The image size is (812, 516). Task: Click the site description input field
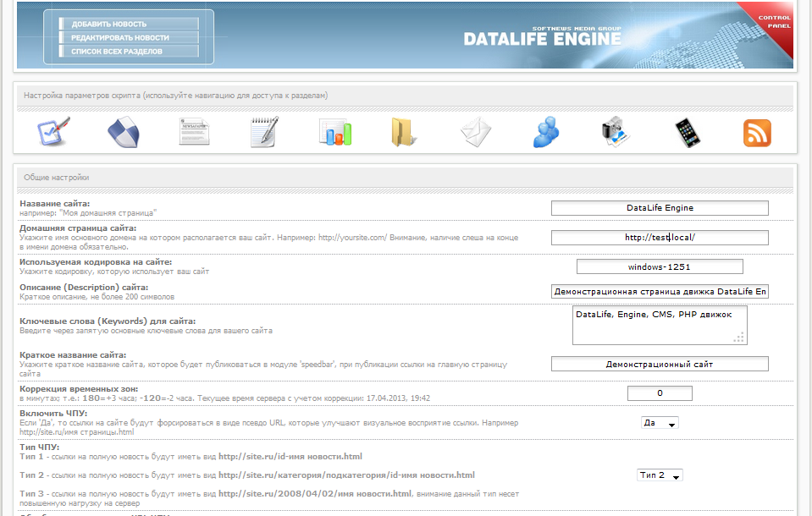[660, 291]
